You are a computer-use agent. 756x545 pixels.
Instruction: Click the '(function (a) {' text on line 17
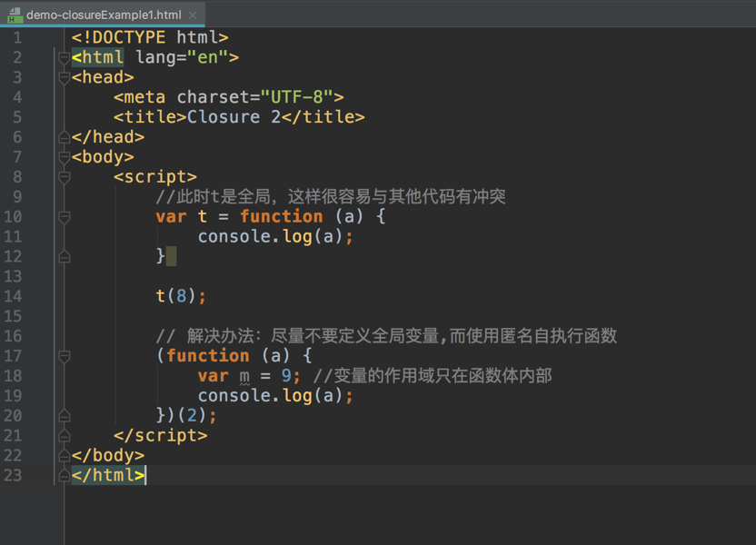(234, 356)
